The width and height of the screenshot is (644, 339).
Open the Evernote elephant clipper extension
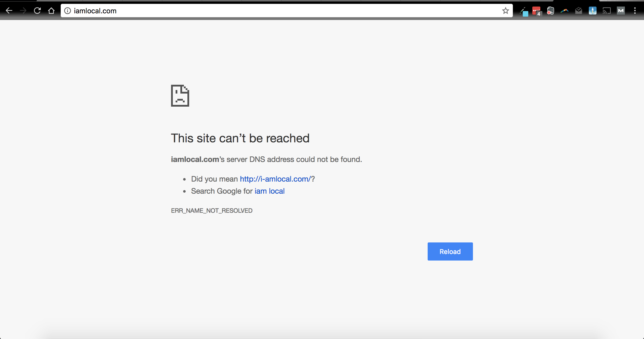click(550, 11)
